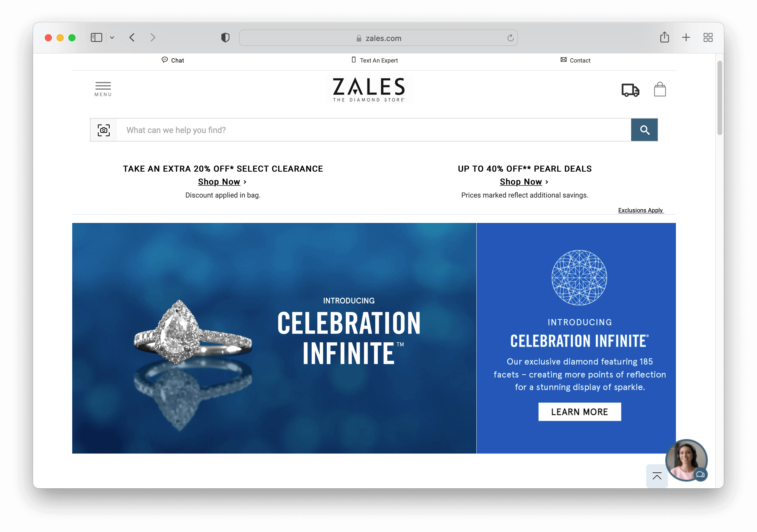Click Shop Now under Select Clearance
This screenshot has width=757, height=532.
tap(219, 182)
